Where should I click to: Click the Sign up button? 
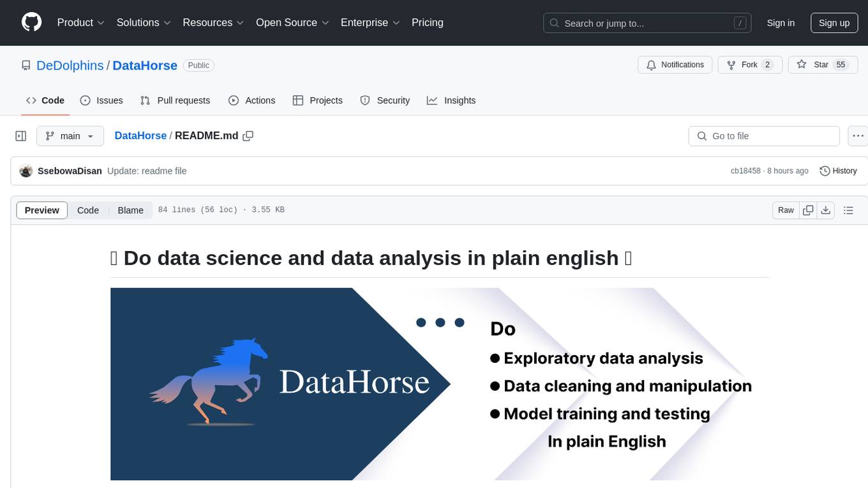coord(834,23)
